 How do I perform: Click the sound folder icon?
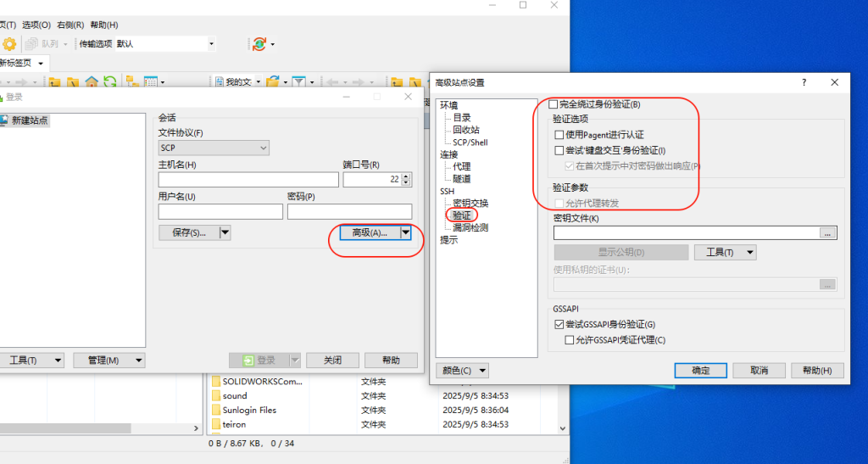coord(216,396)
